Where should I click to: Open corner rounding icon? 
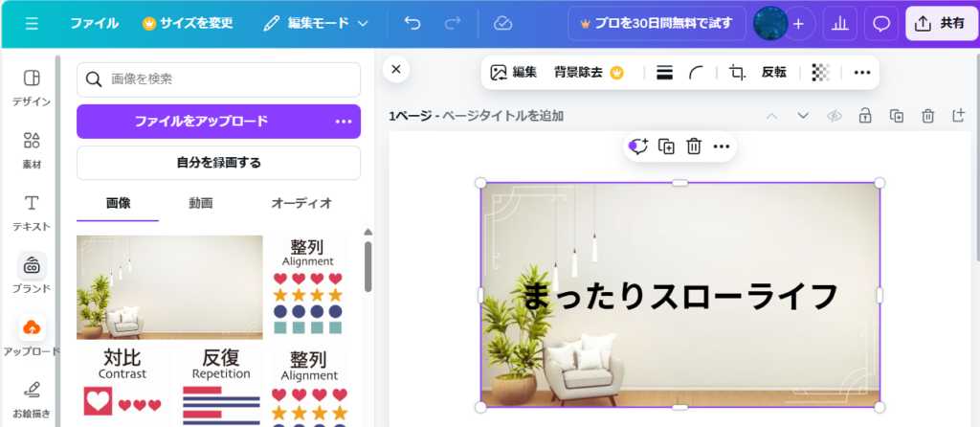click(696, 73)
